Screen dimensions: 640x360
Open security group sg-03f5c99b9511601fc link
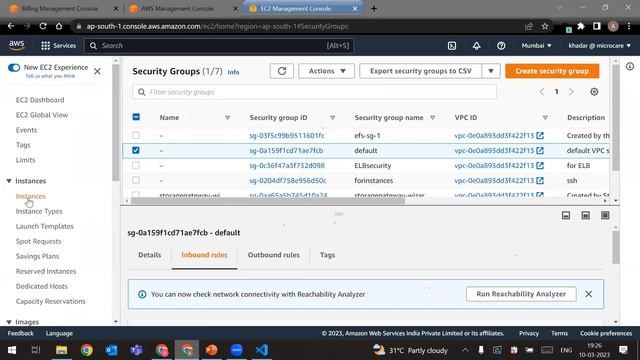287,136
